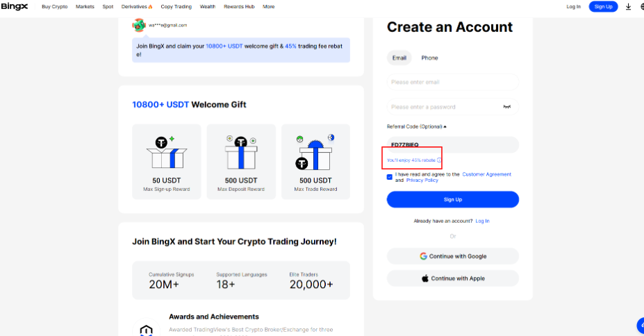Click Log In link below Sign Up
The width and height of the screenshot is (644, 336).
point(482,221)
